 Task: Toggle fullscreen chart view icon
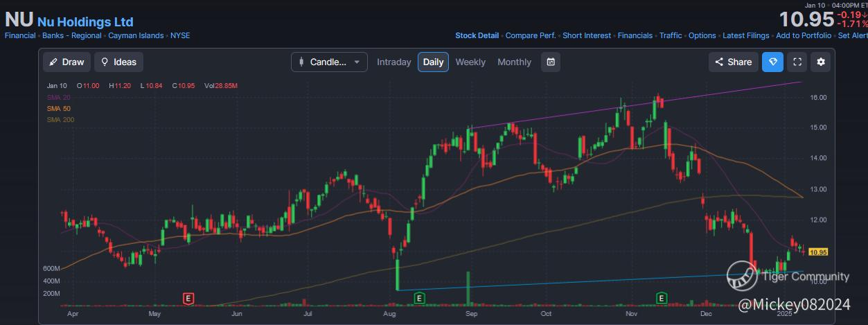pyautogui.click(x=797, y=62)
